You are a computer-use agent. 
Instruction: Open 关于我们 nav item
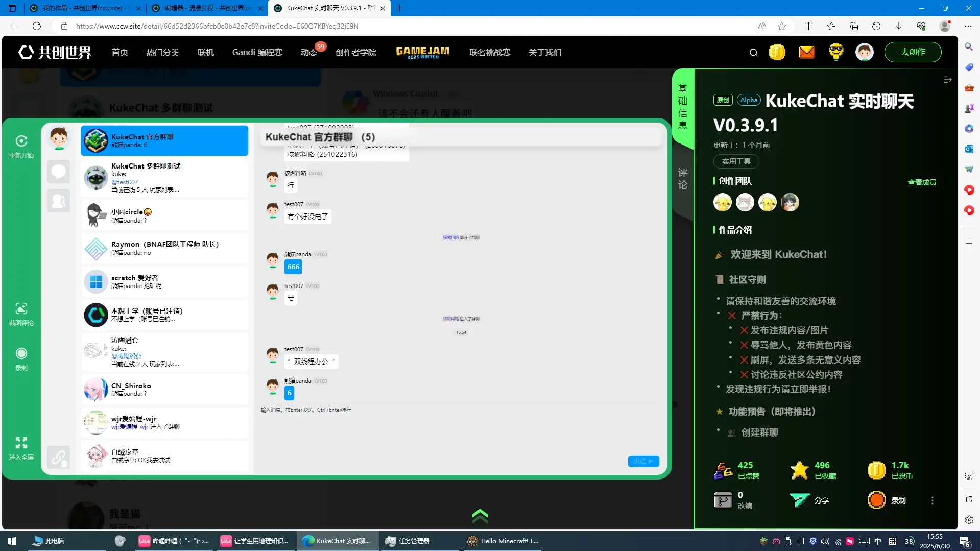545,52
